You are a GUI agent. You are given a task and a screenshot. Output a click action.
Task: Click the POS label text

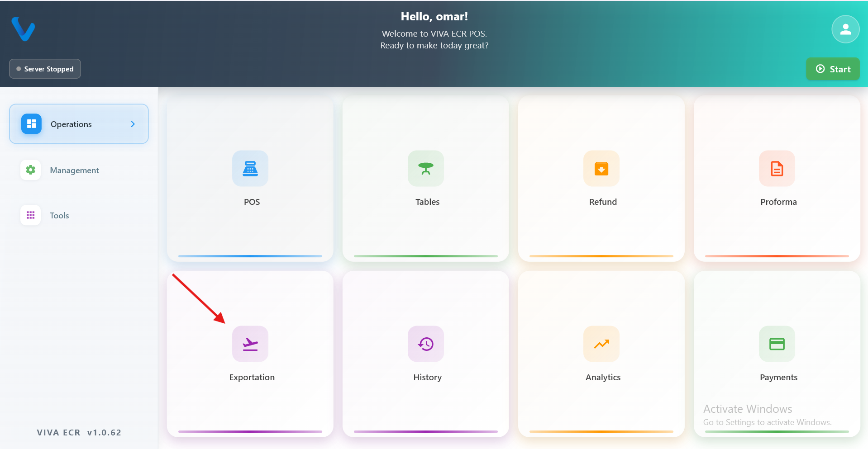252,202
